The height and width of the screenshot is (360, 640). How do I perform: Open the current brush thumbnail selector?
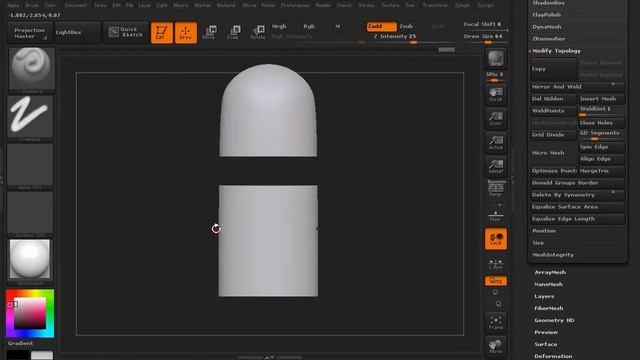pos(31,70)
